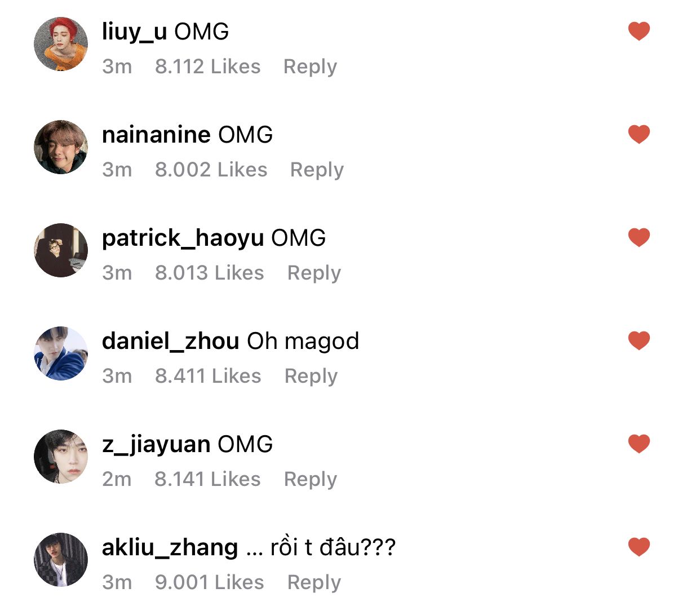Unlike liuy_u's comment via the heart icon
700x606 pixels.
click(x=639, y=31)
